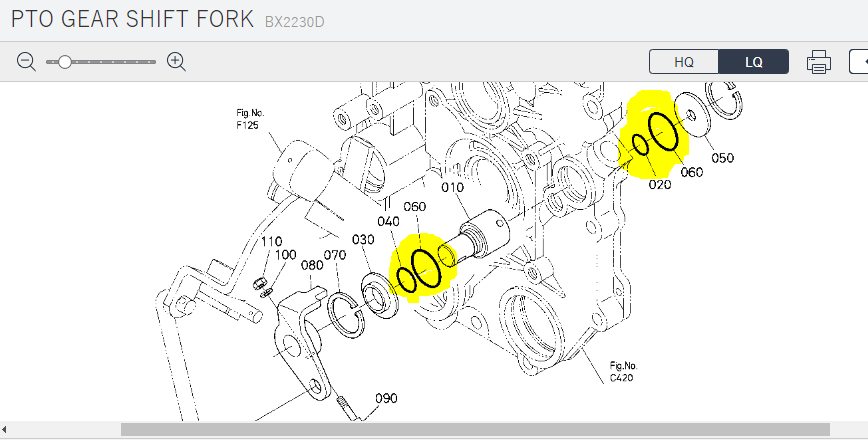The image size is (868, 440).
Task: Select part number 020 label
Action: click(660, 185)
